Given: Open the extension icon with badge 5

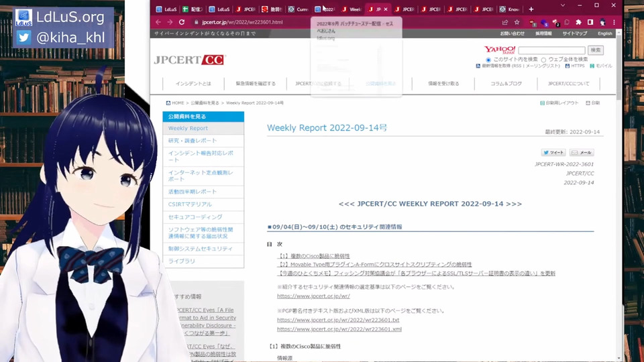Looking at the screenshot, I should tap(544, 23).
